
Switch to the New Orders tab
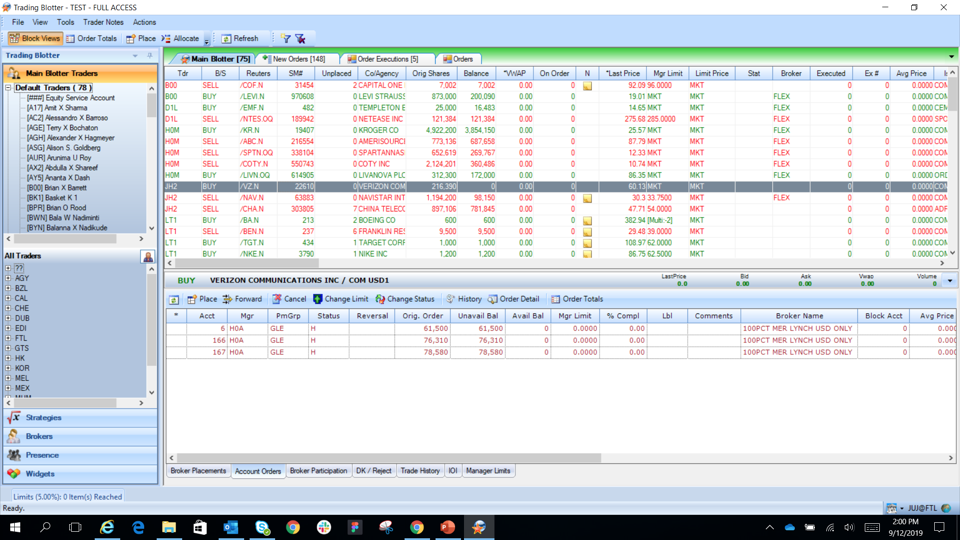click(x=298, y=59)
